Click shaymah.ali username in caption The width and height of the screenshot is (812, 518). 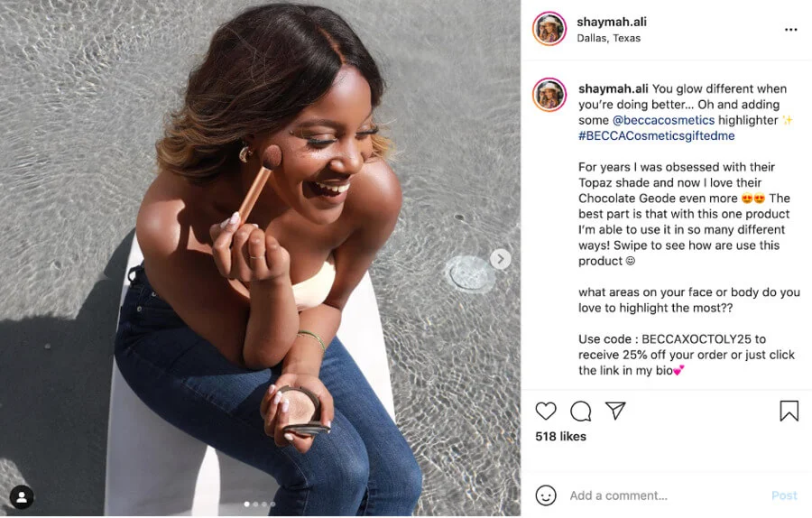[x=613, y=88]
